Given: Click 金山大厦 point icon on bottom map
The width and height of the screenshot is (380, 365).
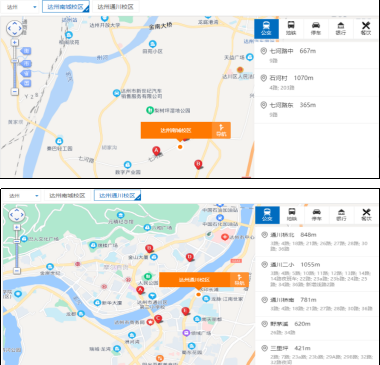Looking at the screenshot, I should [x=154, y=257].
